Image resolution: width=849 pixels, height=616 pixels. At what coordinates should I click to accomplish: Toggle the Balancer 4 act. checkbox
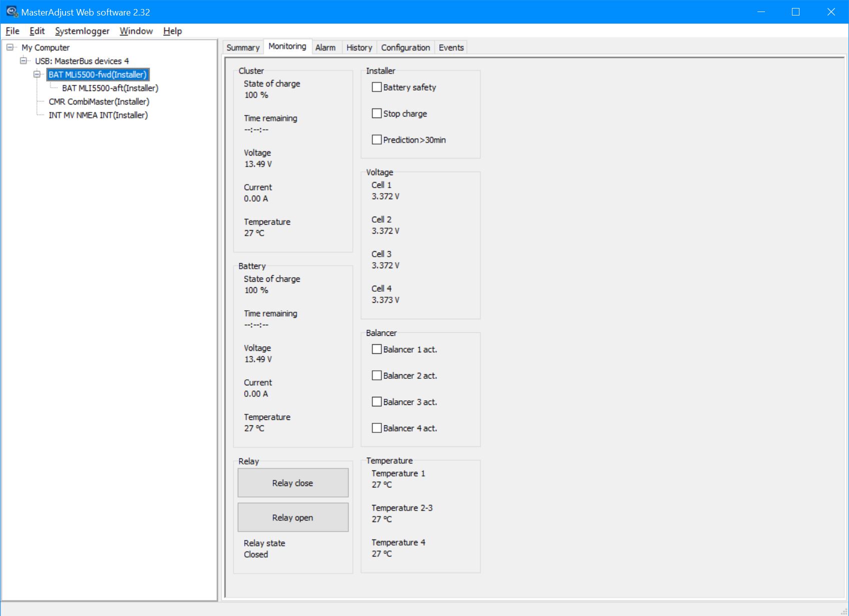click(x=377, y=428)
